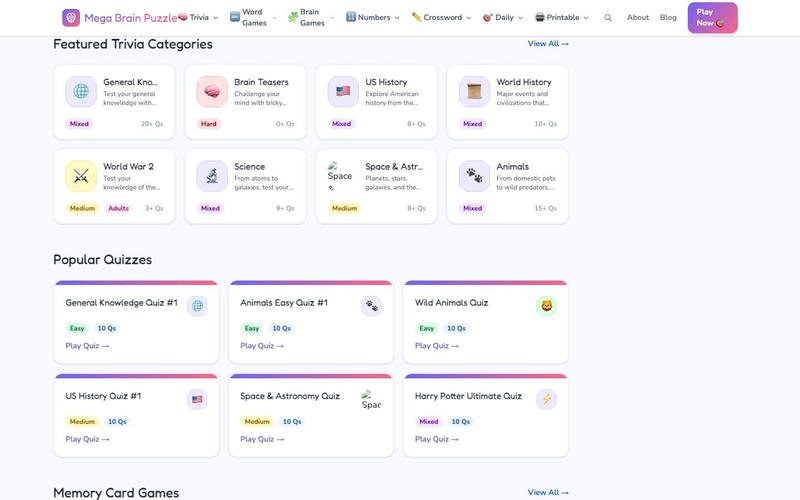The height and width of the screenshot is (500, 800).
Task: Open the Daily menu label
Action: click(505, 17)
